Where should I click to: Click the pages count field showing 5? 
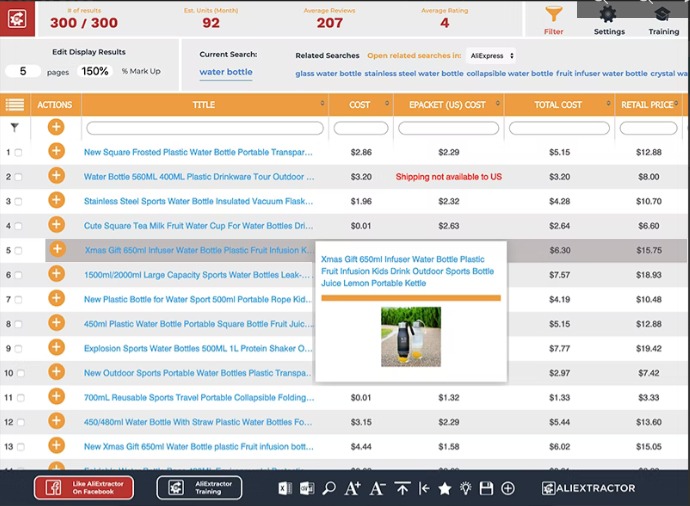pyautogui.click(x=23, y=71)
